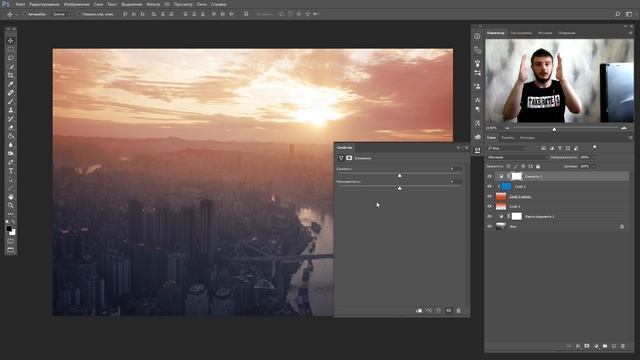The width and height of the screenshot is (640, 360).
Task: Switch to the Каналы tab
Action: click(x=507, y=138)
